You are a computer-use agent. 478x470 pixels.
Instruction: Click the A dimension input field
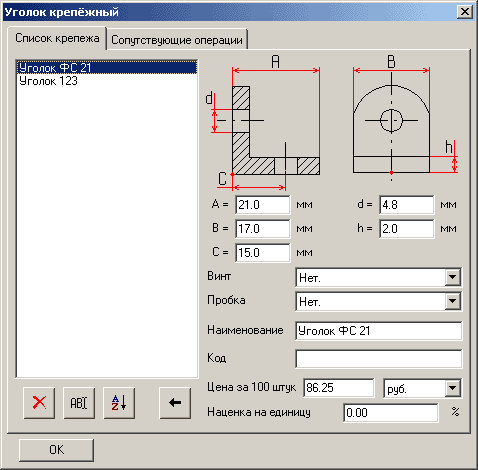[263, 205]
